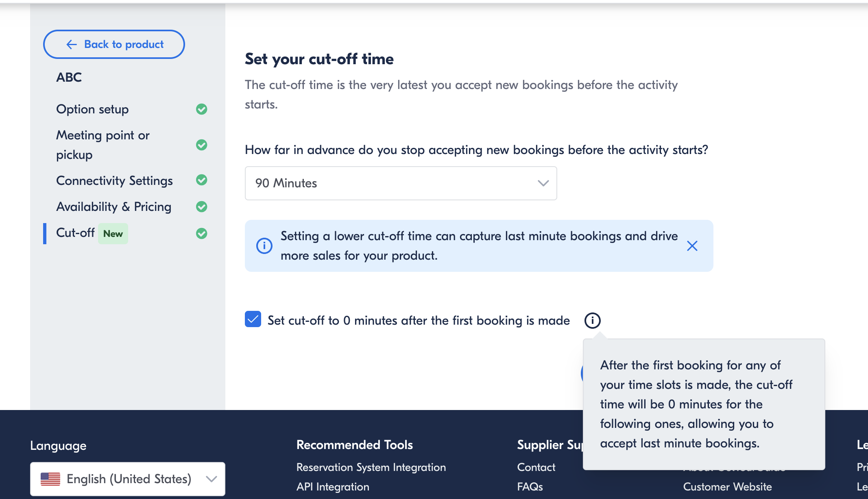This screenshot has width=868, height=499.
Task: Open the Connectivity Settings section
Action: point(114,180)
